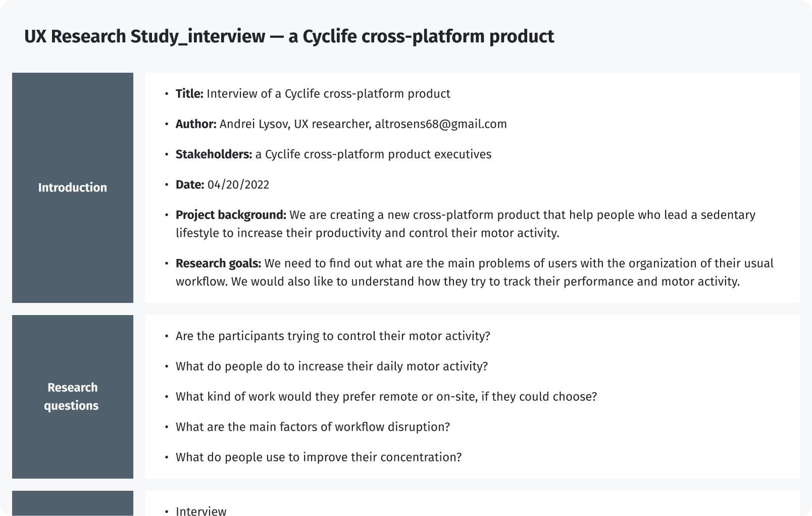Click the Interview bullet at the bottom
812x516 pixels.
coord(201,510)
